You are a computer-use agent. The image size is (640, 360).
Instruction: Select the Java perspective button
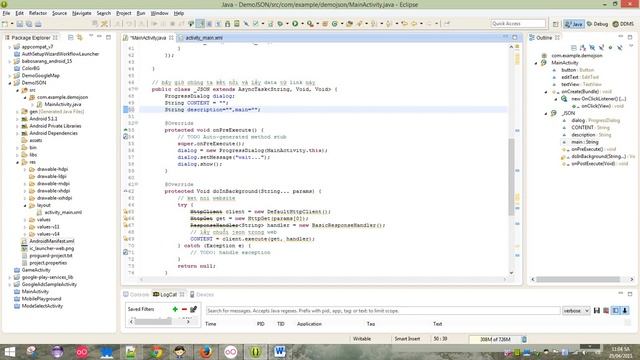point(573,24)
